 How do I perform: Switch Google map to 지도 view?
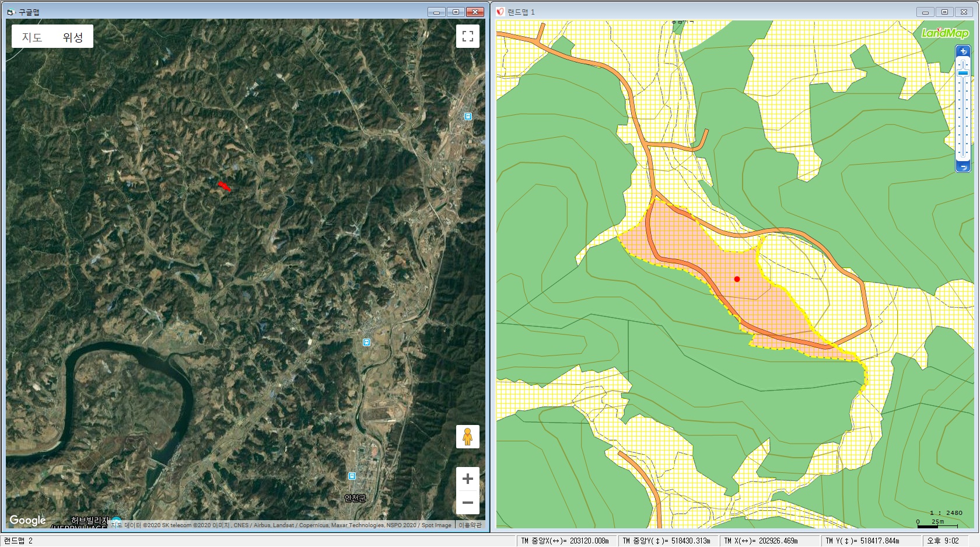pyautogui.click(x=32, y=37)
